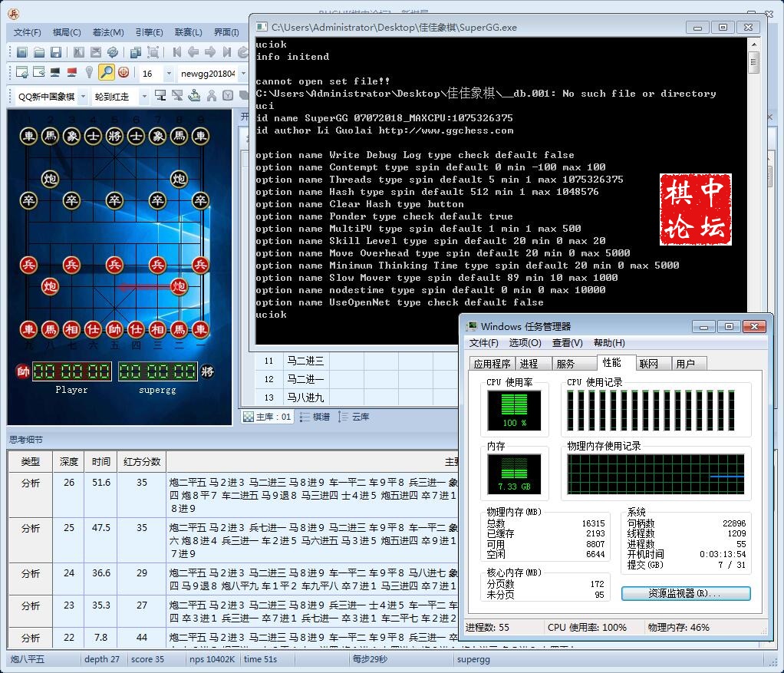Expand the QQ新中国象棋 dropdown
Image resolution: width=784 pixels, height=673 pixels.
pyautogui.click(x=84, y=96)
